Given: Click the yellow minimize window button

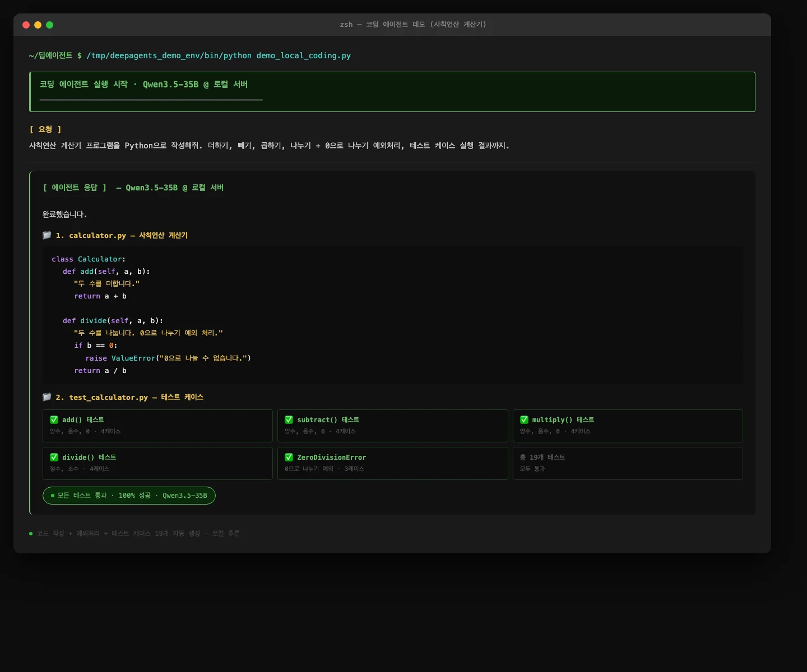Looking at the screenshot, I should (38, 25).
